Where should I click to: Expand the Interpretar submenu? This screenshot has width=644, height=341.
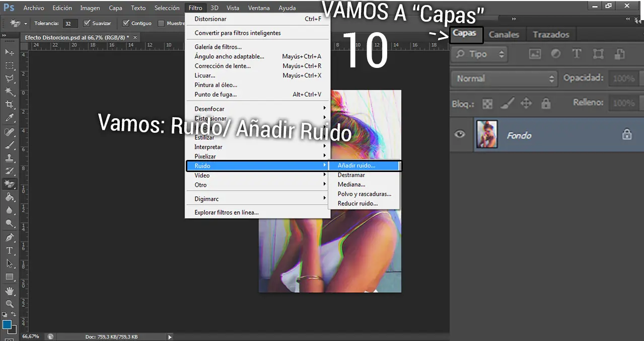tap(257, 147)
